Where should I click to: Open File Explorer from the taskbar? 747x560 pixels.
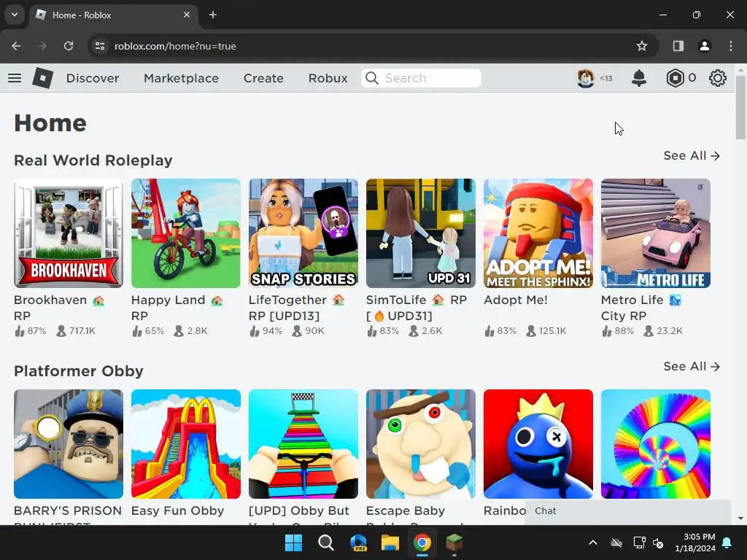[x=390, y=542]
